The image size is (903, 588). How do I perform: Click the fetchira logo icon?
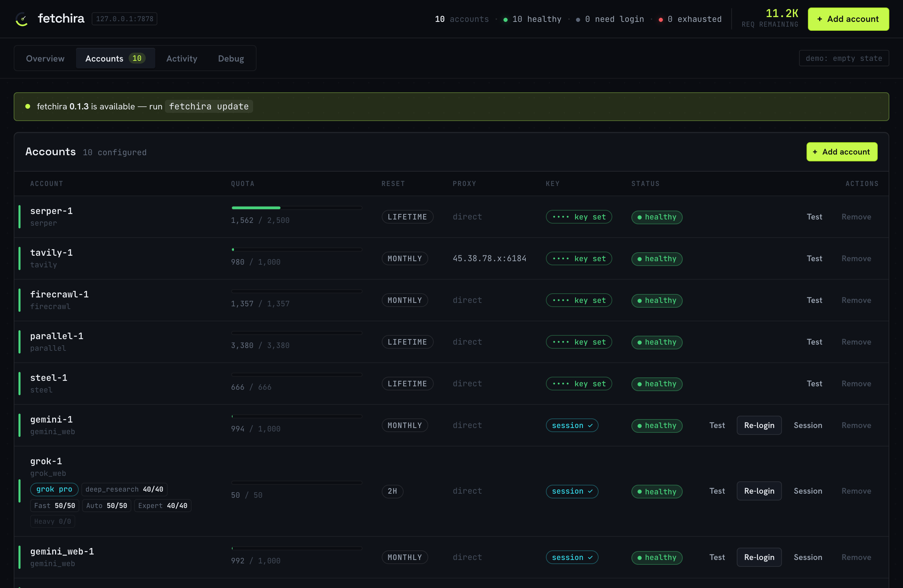[x=22, y=19]
